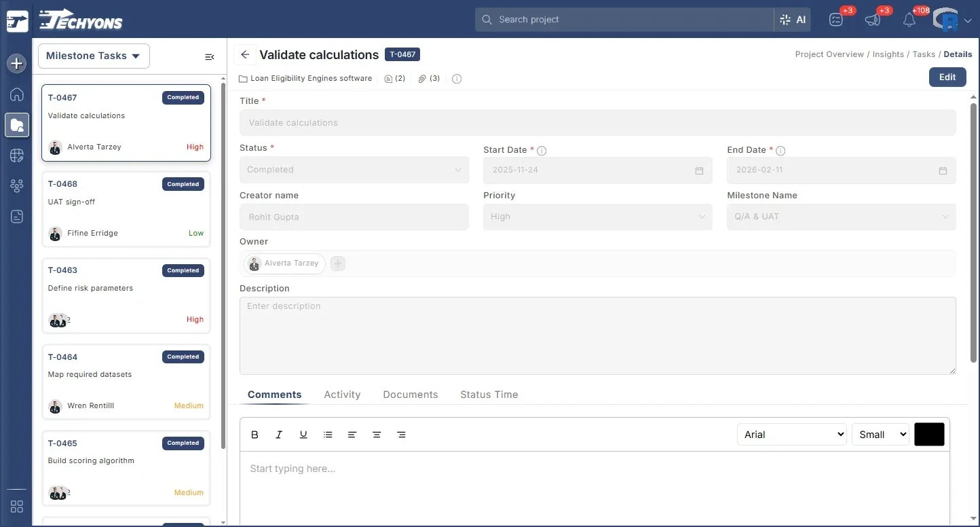The width and height of the screenshot is (980, 527).
Task: Open the Status Time tab
Action: pyautogui.click(x=489, y=395)
